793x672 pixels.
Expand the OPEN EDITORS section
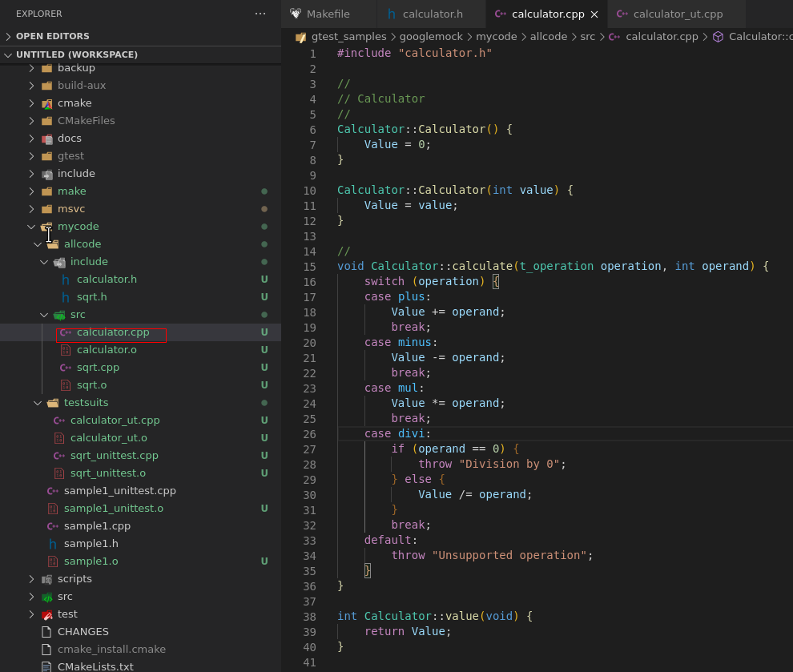pyautogui.click(x=8, y=36)
